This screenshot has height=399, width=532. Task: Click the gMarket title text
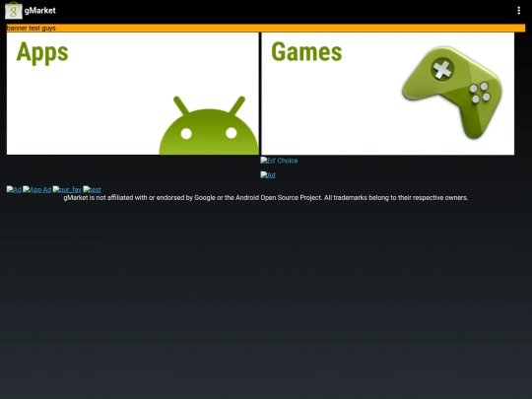pyautogui.click(x=40, y=11)
